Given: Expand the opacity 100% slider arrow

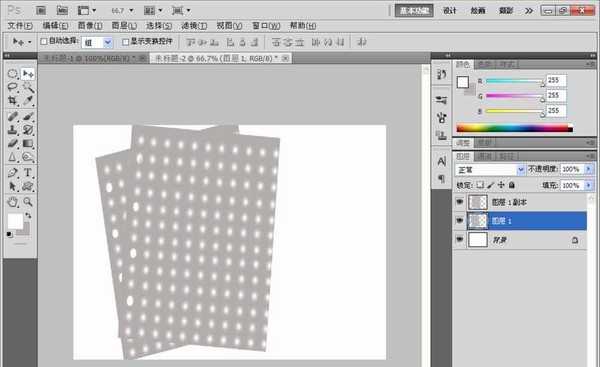Looking at the screenshot, I should 589,169.
